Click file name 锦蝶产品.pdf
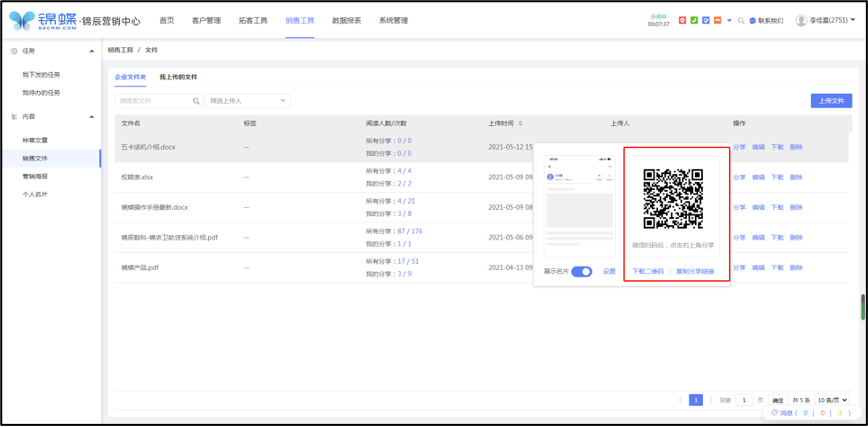This screenshot has height=427, width=868. click(x=141, y=267)
